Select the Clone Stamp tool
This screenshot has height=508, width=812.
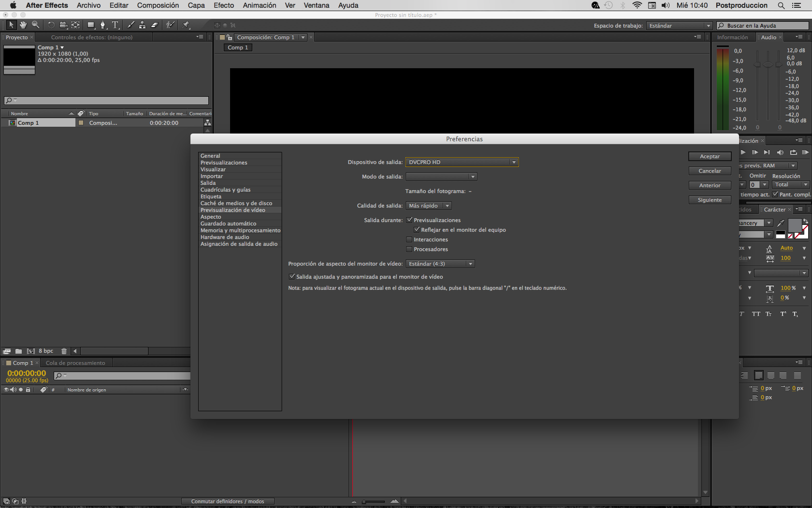tap(142, 25)
